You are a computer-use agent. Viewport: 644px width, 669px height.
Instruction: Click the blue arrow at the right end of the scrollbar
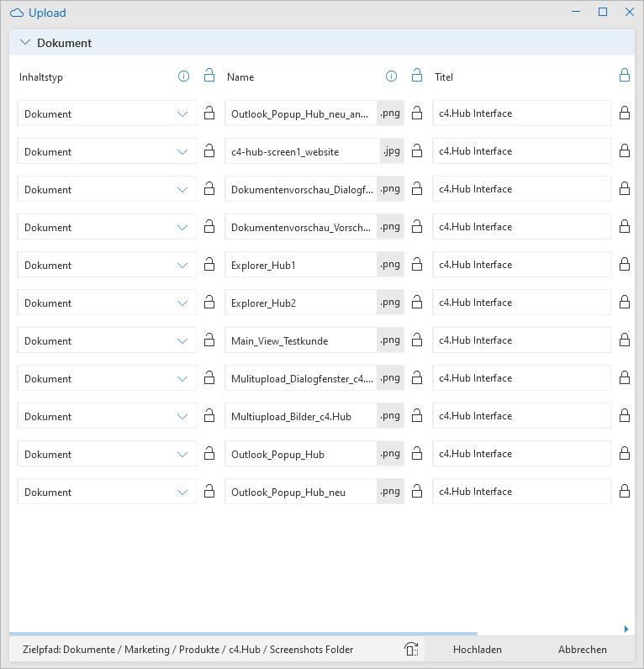(626, 629)
